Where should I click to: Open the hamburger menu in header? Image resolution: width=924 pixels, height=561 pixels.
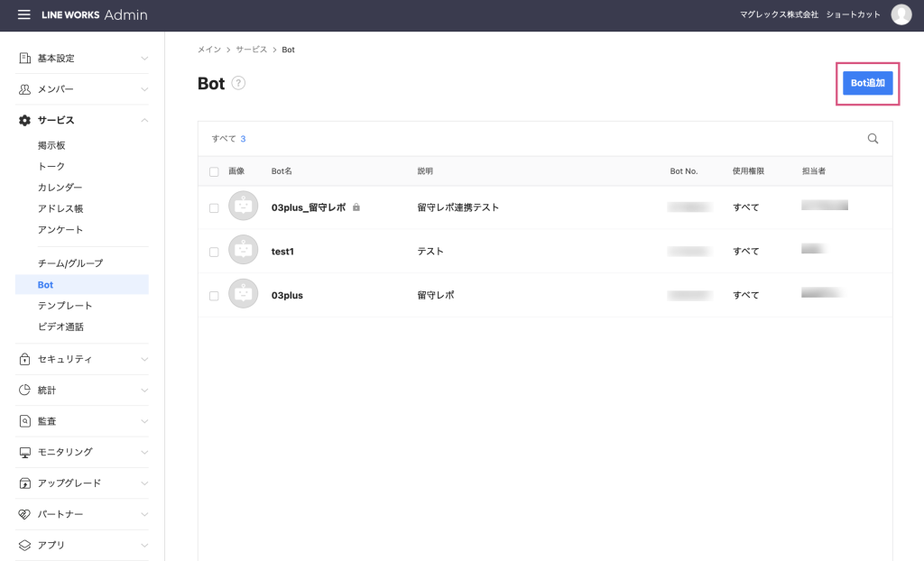click(24, 15)
